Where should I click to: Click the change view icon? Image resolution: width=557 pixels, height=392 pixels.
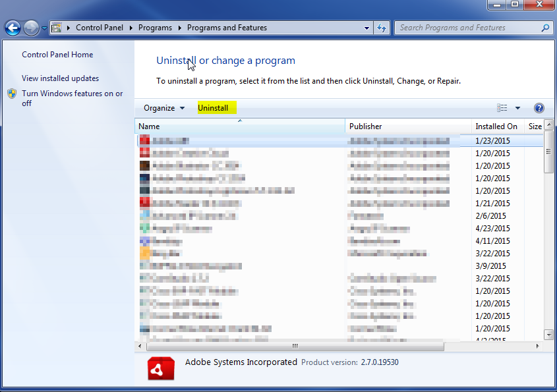click(502, 108)
